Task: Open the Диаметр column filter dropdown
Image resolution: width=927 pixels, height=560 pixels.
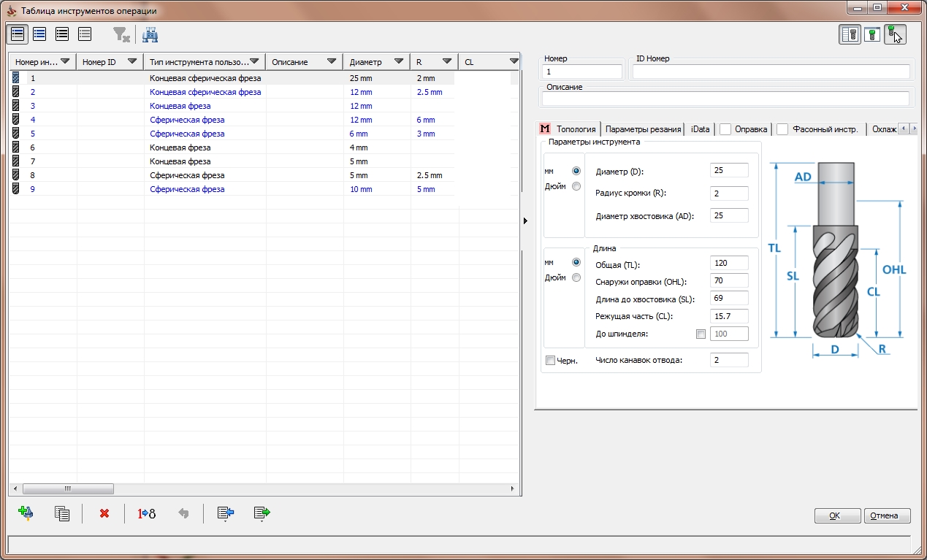Action: coord(398,62)
